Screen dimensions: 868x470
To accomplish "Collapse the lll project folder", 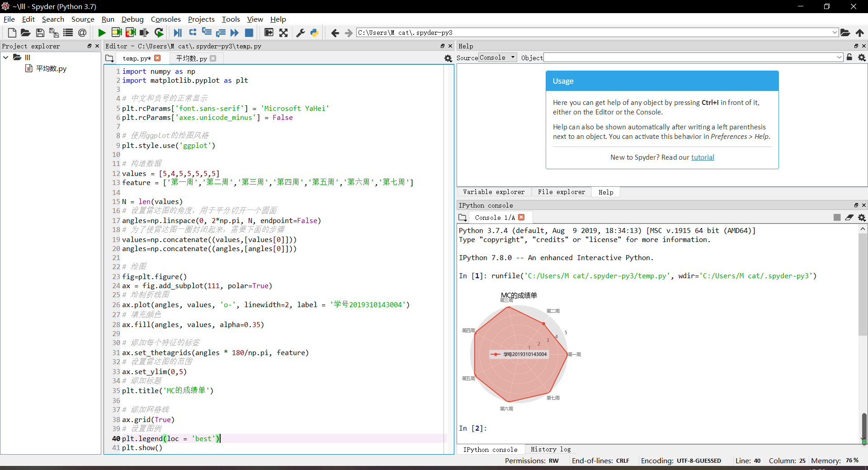I will [6, 57].
